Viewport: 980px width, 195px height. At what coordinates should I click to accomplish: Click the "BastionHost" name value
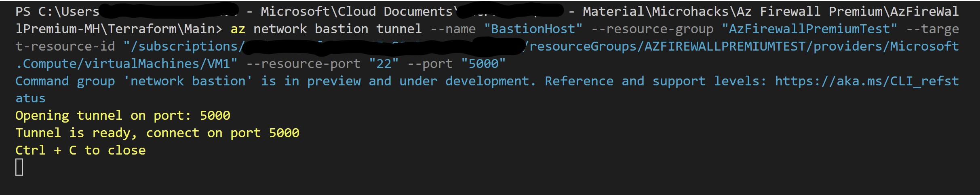pyautogui.click(x=533, y=29)
